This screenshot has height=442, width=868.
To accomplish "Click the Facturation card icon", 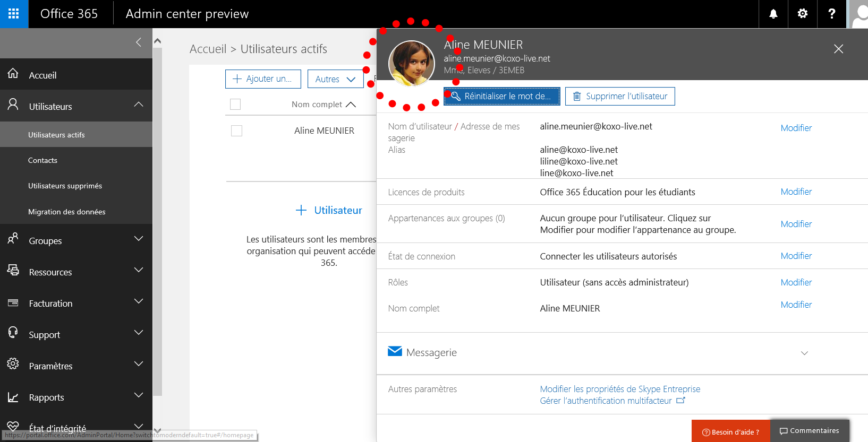I will click(x=13, y=303).
